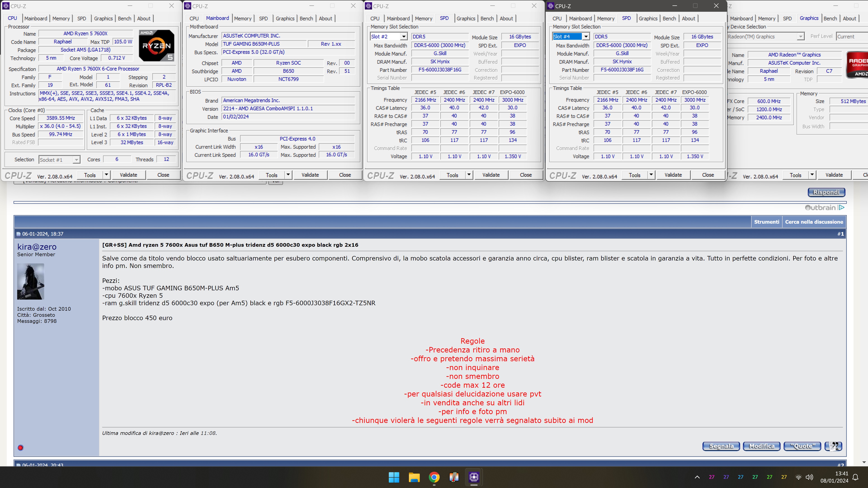Open kira@zero user profile link
The width and height of the screenshot is (868, 488).
click(37, 247)
